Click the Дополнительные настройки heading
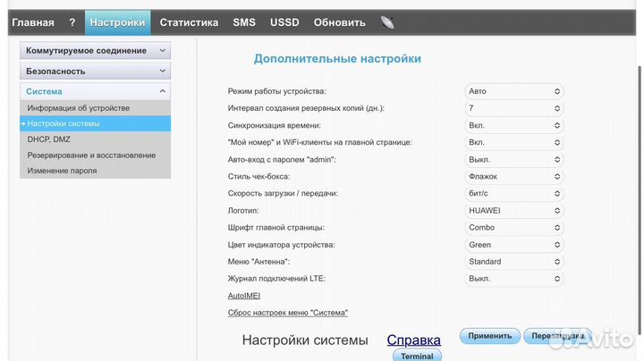644x361 pixels. point(337,59)
